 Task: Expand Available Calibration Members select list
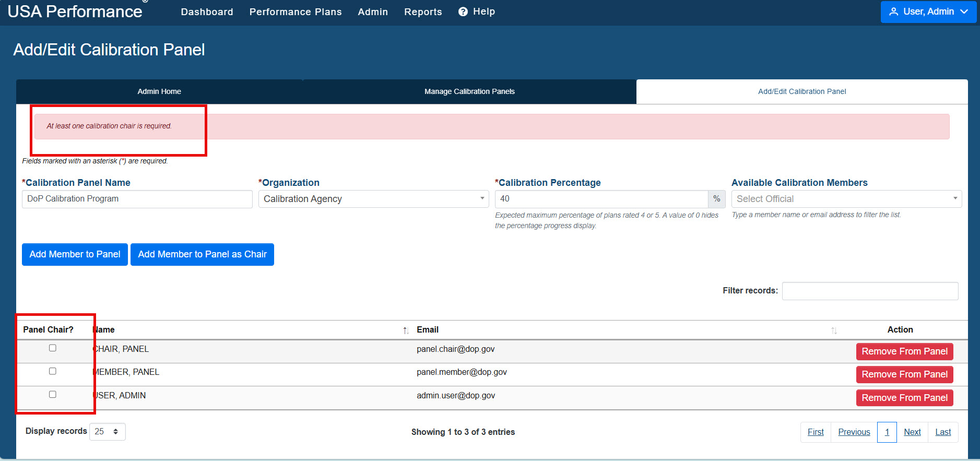pos(846,199)
